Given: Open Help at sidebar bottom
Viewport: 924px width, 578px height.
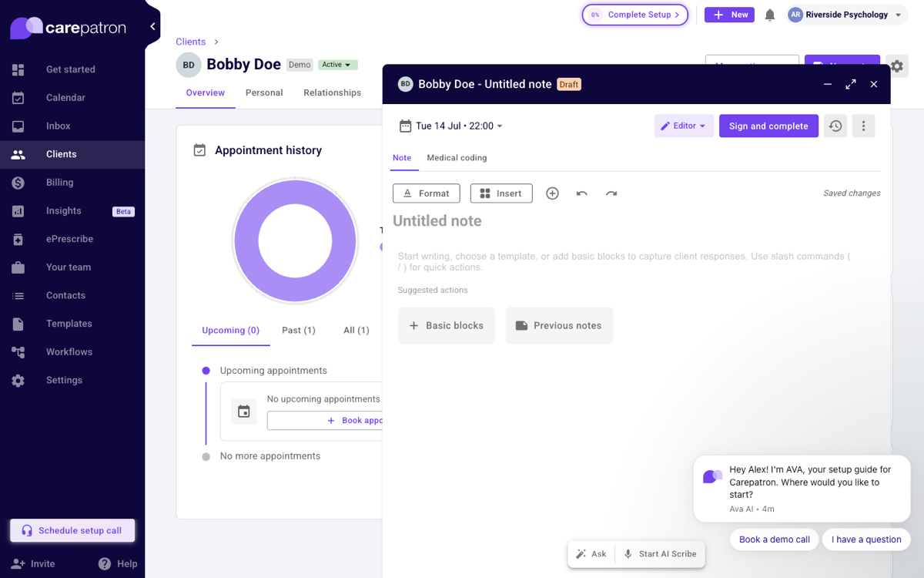Looking at the screenshot, I should point(118,564).
